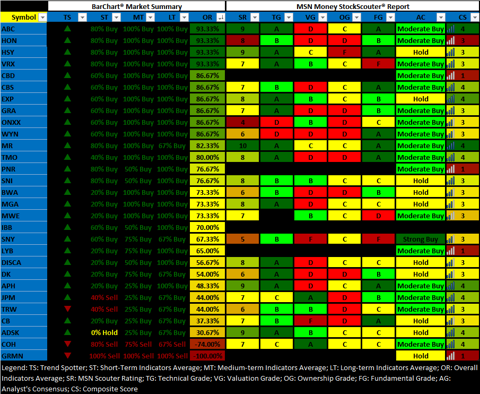Click the red down-arrow trend icon for COH
The image size is (480, 394).
pos(68,344)
